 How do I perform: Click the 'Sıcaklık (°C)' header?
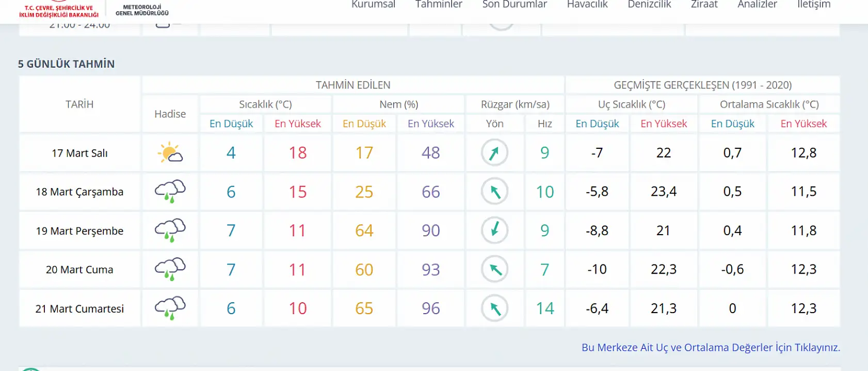coord(265,104)
